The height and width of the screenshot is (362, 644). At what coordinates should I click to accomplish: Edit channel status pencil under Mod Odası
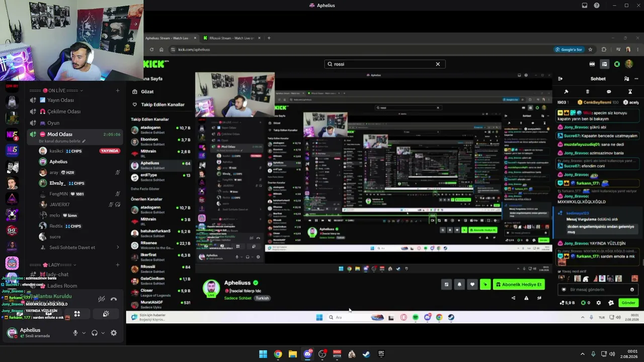point(84,141)
